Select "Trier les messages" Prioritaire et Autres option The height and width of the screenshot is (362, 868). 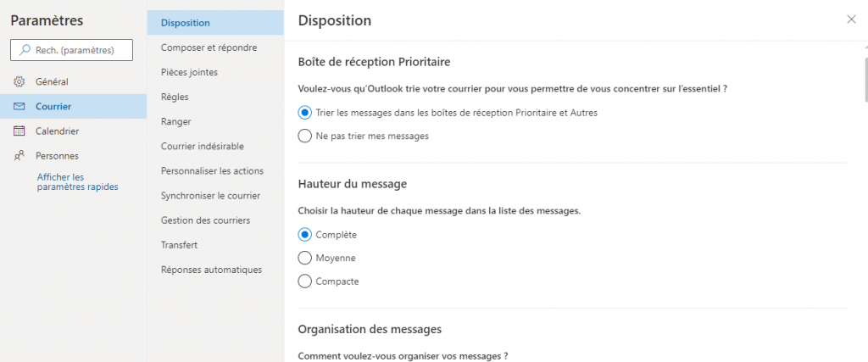(305, 113)
